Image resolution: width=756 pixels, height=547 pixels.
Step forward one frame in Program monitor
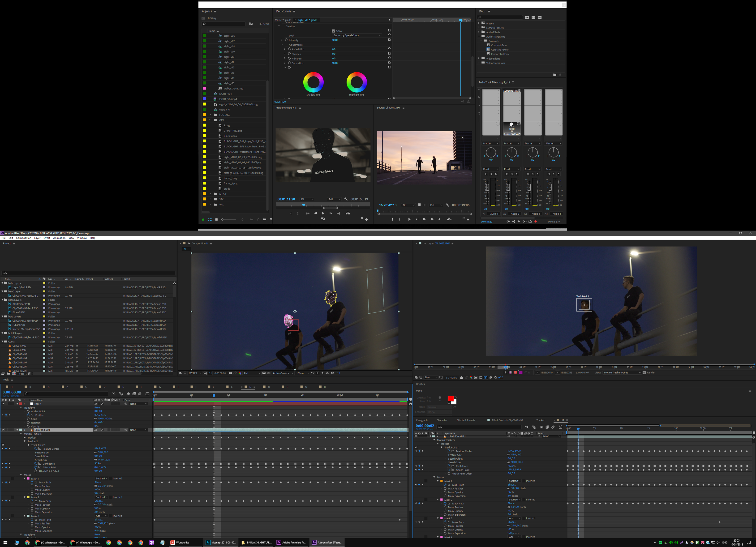point(331,213)
